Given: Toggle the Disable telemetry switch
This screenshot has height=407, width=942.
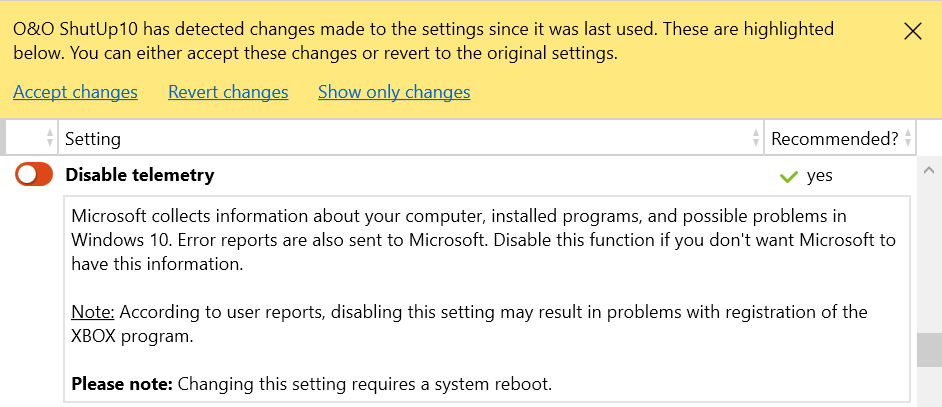Looking at the screenshot, I should 34,175.
